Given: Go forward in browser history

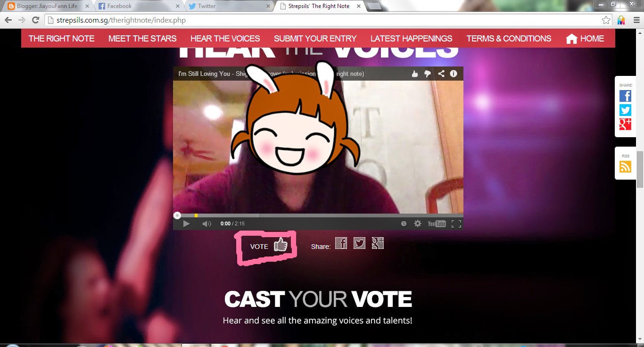Looking at the screenshot, I should pyautogui.click(x=22, y=20).
